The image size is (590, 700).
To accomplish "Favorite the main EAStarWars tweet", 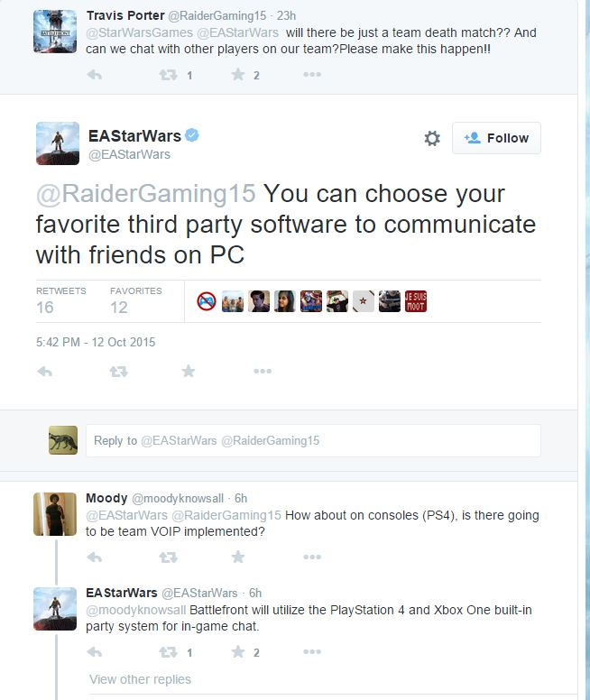I will (189, 371).
